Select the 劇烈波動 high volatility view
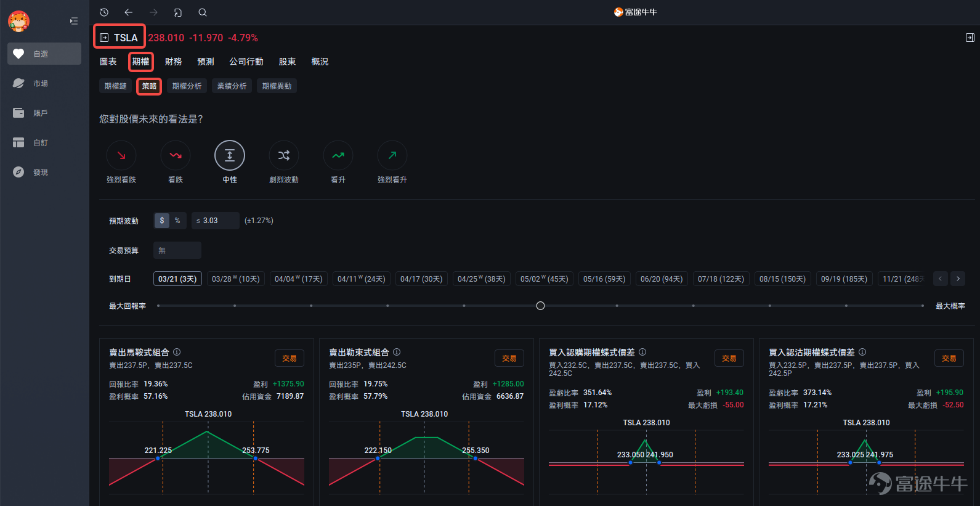The image size is (980, 506). click(284, 156)
